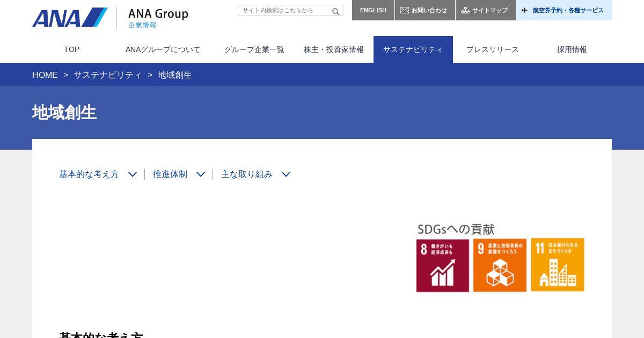This screenshot has height=338, width=644.
Task: Open サイトマップ page
Action: pos(486,10)
